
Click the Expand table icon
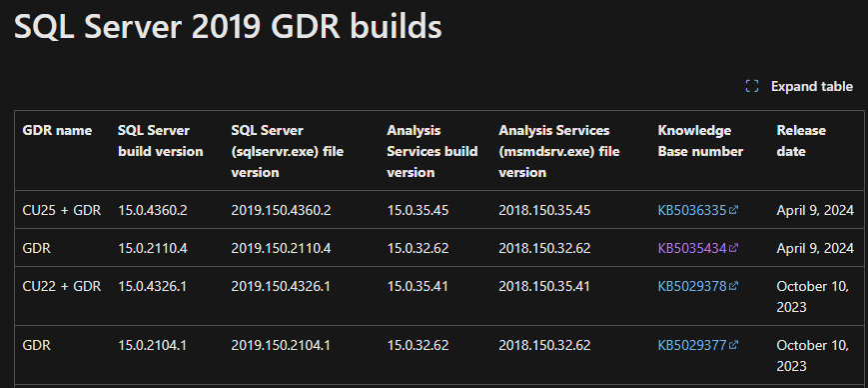[752, 86]
